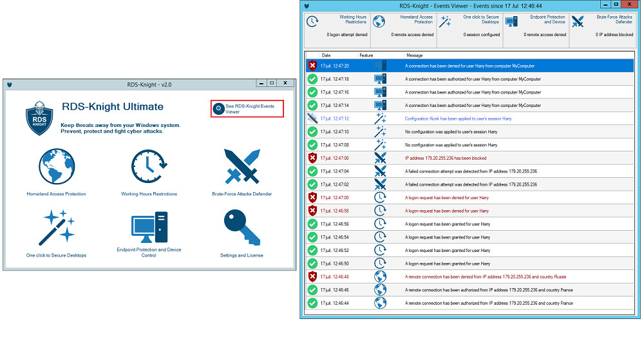
Task: Click red blocked shield on 12:47:06 row
Action: tap(312, 158)
